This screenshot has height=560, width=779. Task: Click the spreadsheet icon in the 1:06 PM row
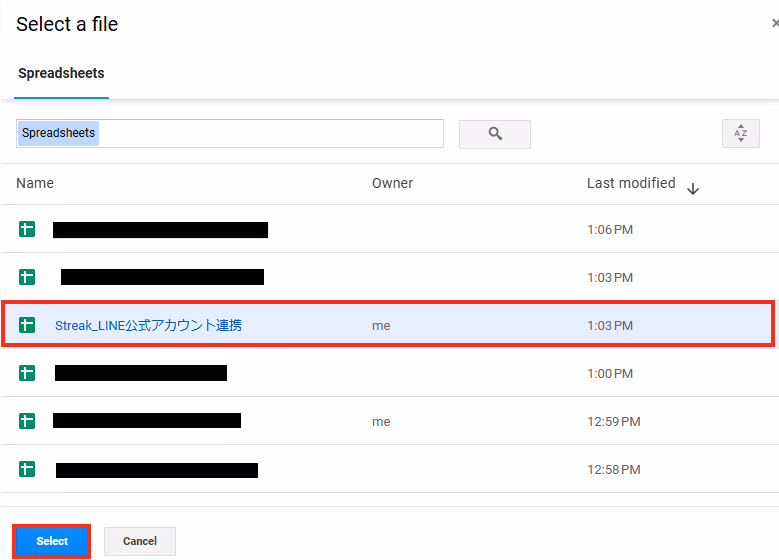coord(27,229)
